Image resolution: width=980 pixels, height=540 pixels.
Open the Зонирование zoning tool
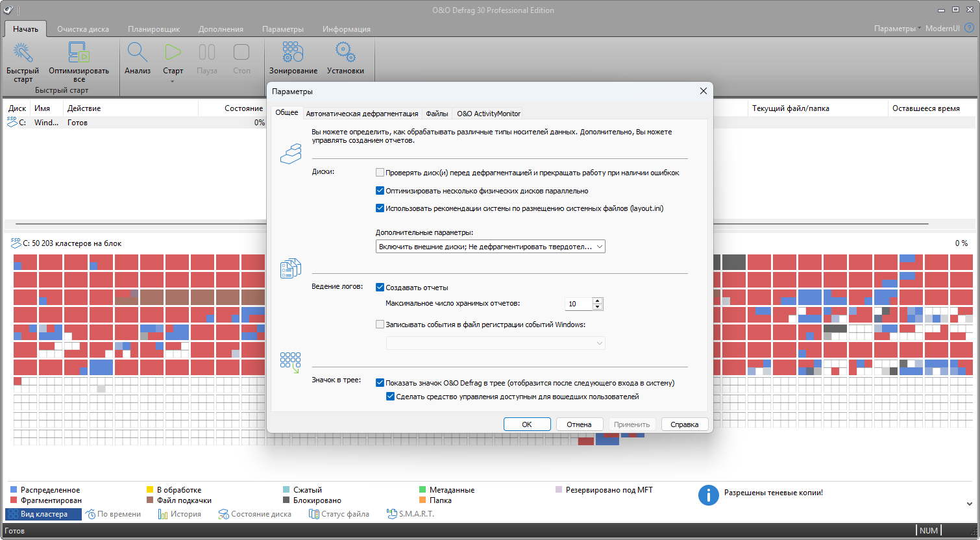(x=293, y=58)
